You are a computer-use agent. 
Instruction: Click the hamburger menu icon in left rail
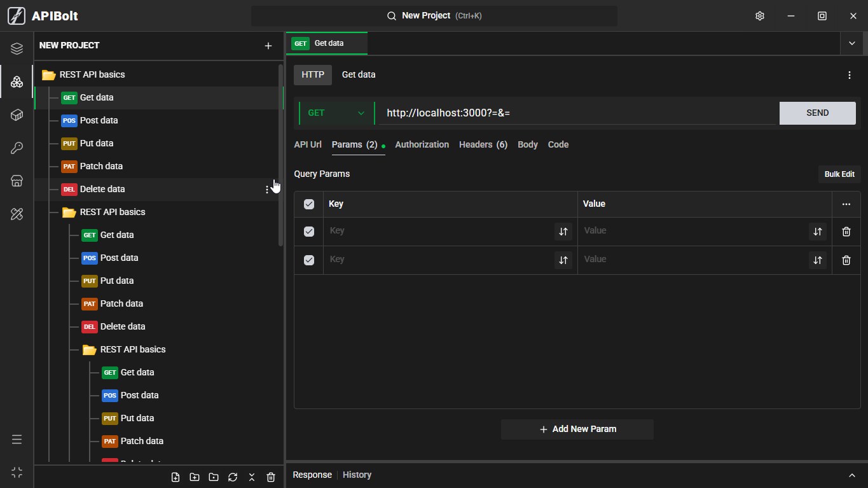point(17,440)
